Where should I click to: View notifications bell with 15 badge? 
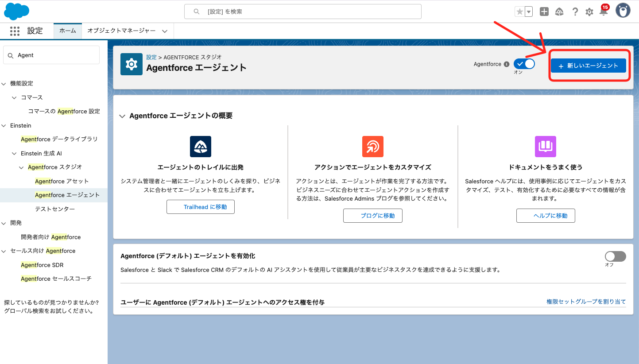(604, 11)
